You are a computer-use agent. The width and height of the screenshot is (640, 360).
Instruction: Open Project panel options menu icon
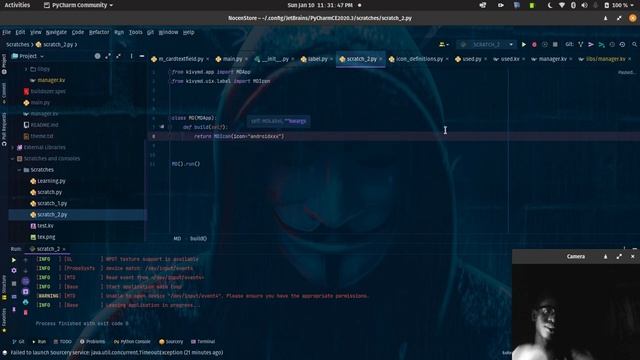[x=131, y=56]
